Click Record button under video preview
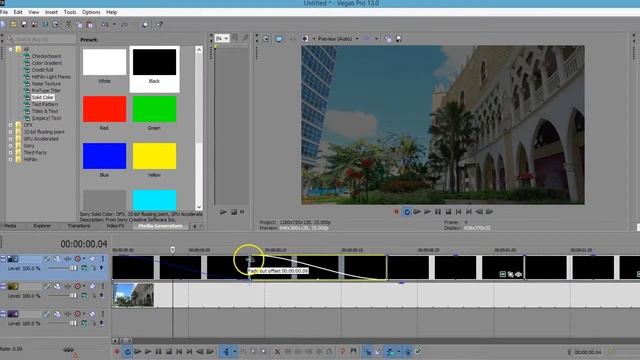The width and height of the screenshot is (640, 360). coord(396,212)
